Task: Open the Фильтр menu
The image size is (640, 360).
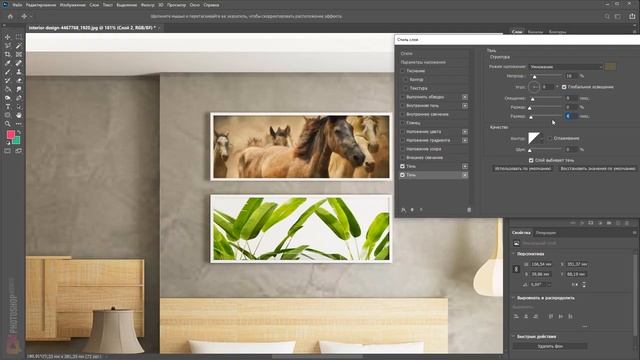Action: point(148,5)
